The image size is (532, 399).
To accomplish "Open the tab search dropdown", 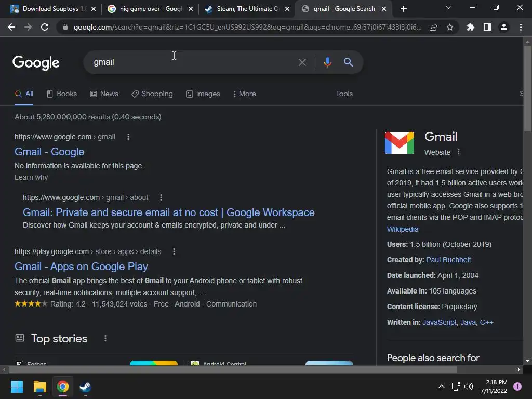I will pos(448,7).
